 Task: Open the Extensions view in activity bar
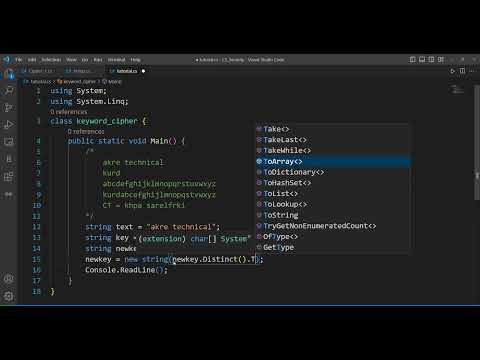(x=9, y=176)
